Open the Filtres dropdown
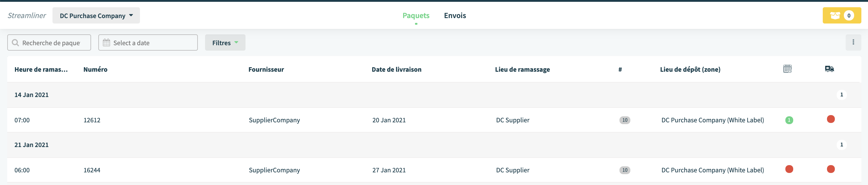This screenshot has height=185, width=868. pyautogui.click(x=225, y=42)
